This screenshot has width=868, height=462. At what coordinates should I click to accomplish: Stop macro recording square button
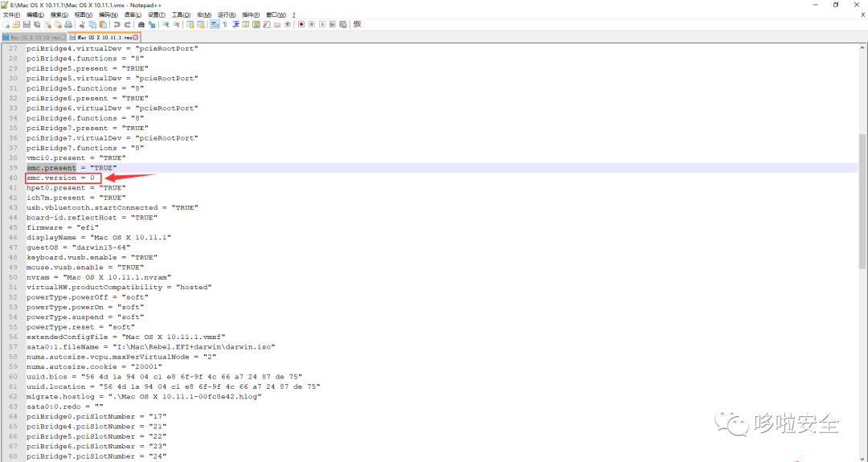coord(312,24)
